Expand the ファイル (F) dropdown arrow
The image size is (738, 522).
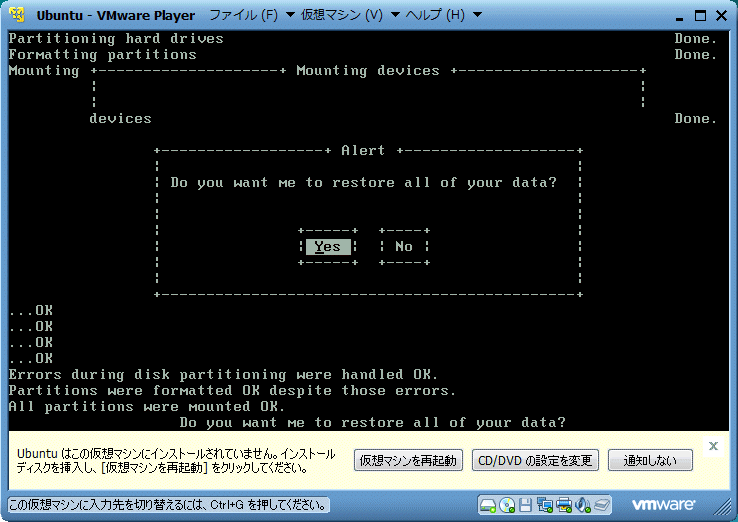coord(290,15)
